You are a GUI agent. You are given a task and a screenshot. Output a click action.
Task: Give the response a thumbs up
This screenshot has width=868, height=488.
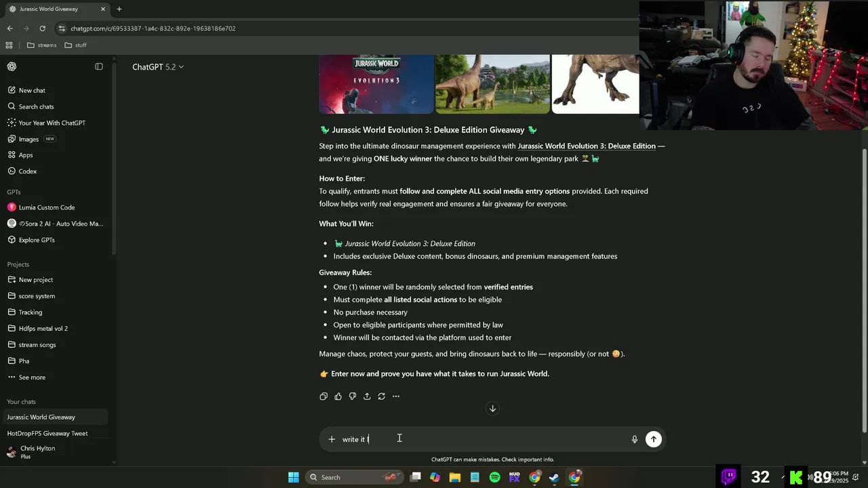coord(338,396)
